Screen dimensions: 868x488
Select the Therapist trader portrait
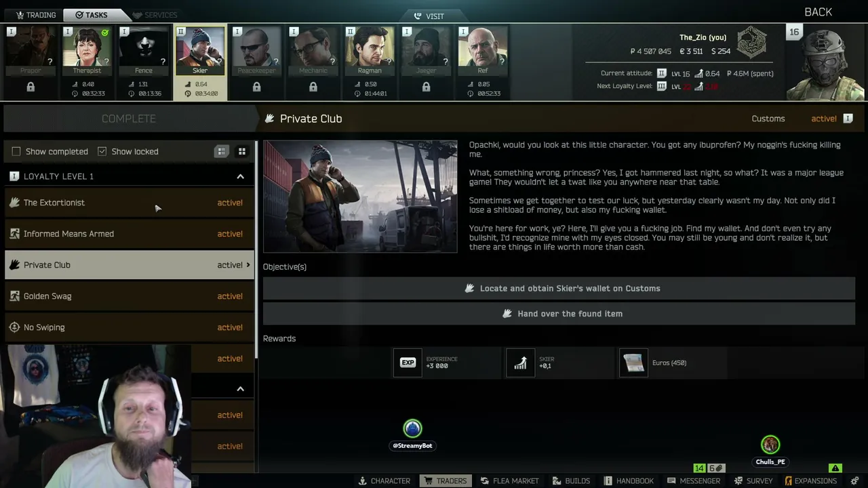(x=87, y=50)
